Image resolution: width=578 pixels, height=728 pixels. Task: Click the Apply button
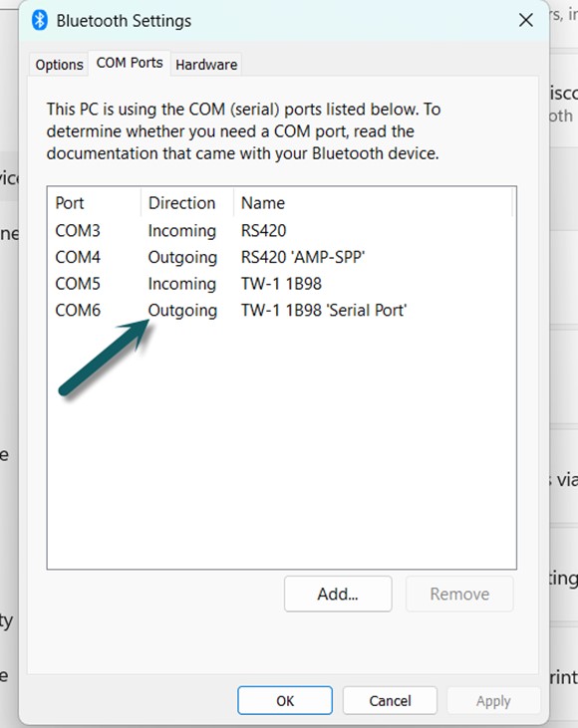[493, 700]
